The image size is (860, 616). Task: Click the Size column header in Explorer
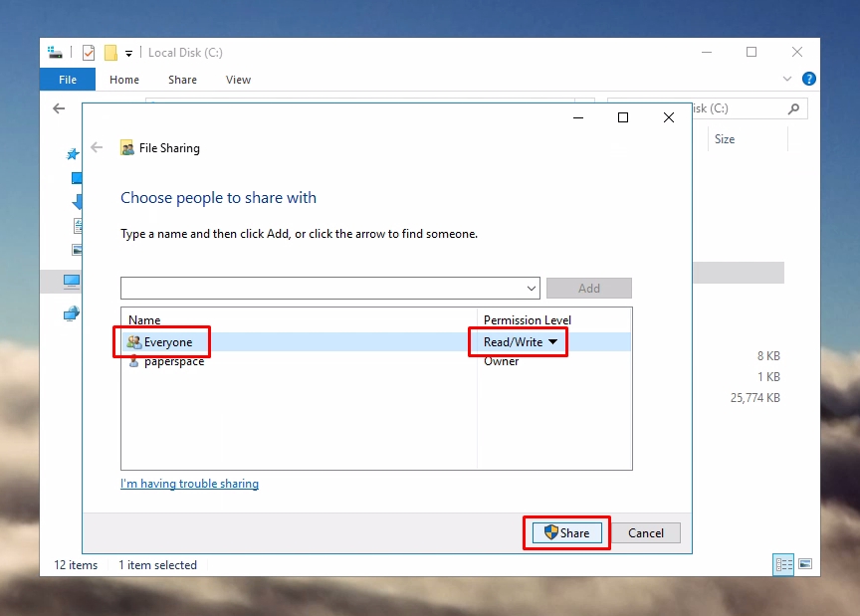pyautogui.click(x=724, y=138)
